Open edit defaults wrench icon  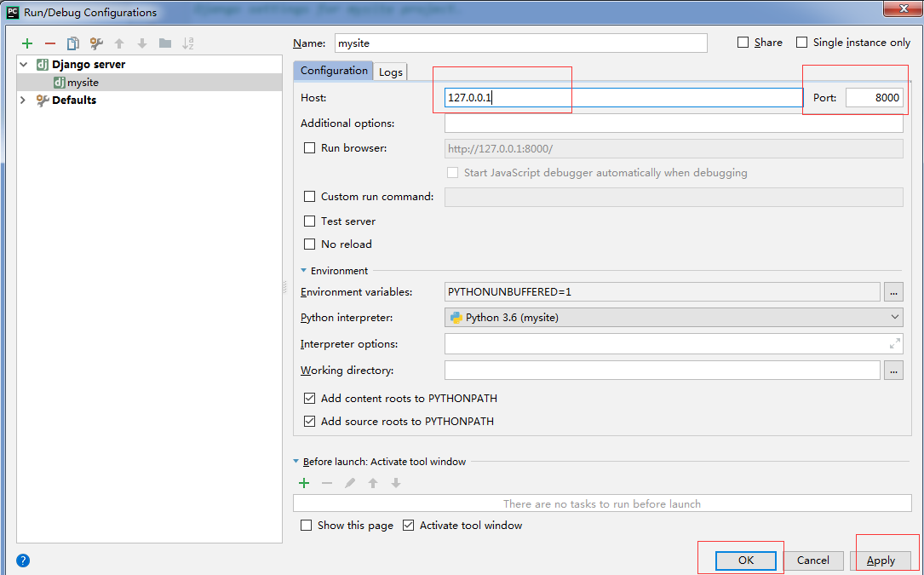(96, 43)
